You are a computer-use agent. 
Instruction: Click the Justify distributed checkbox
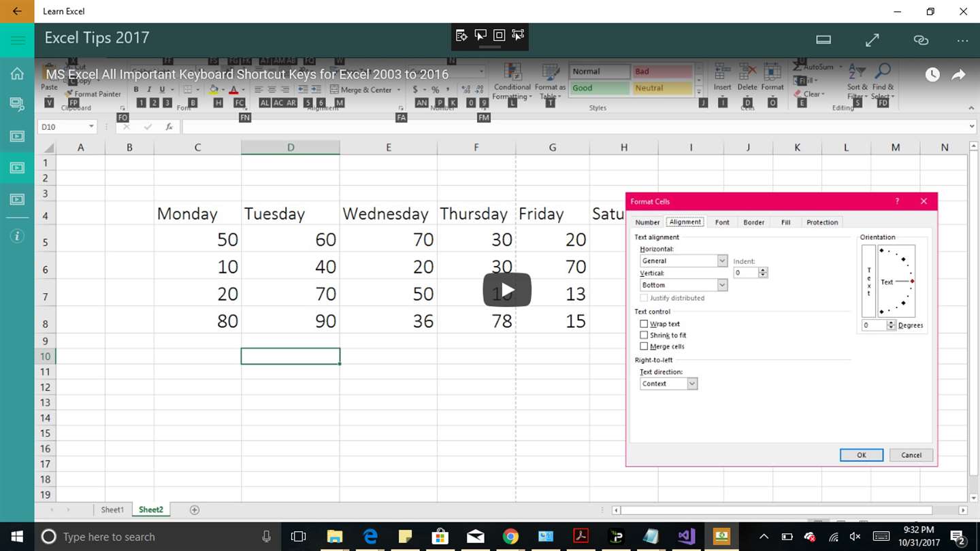(x=644, y=298)
